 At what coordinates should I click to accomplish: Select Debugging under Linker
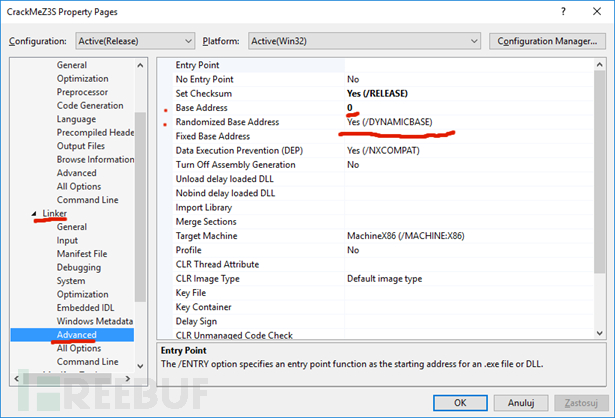click(78, 267)
